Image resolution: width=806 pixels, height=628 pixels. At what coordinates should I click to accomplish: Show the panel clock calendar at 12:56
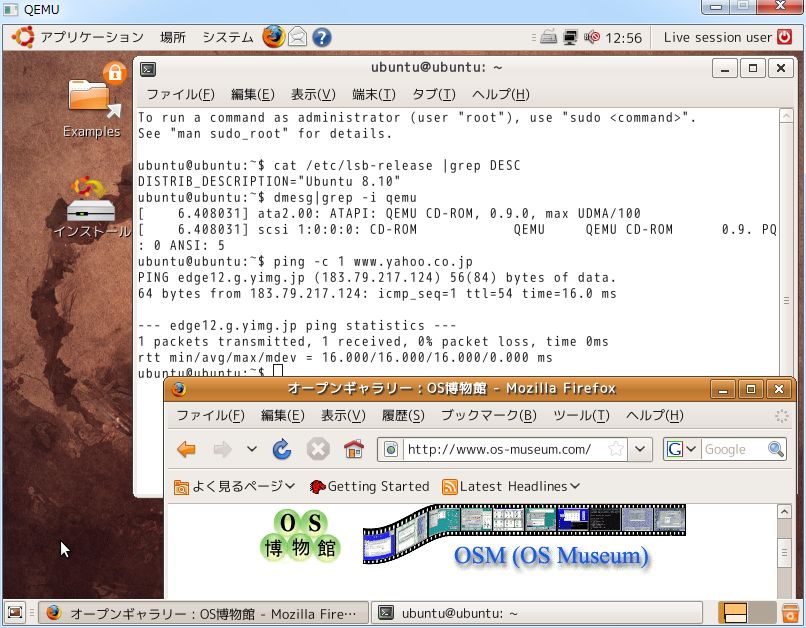click(x=624, y=38)
